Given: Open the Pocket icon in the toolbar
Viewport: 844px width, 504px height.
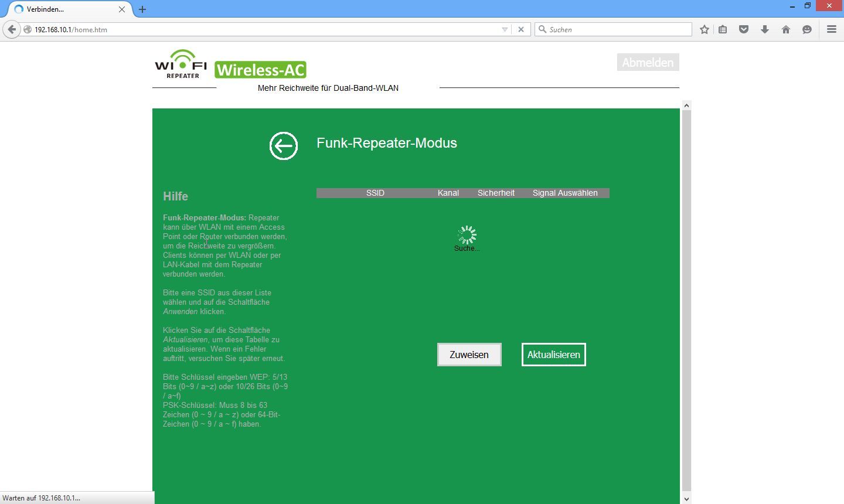Looking at the screenshot, I should 744,29.
